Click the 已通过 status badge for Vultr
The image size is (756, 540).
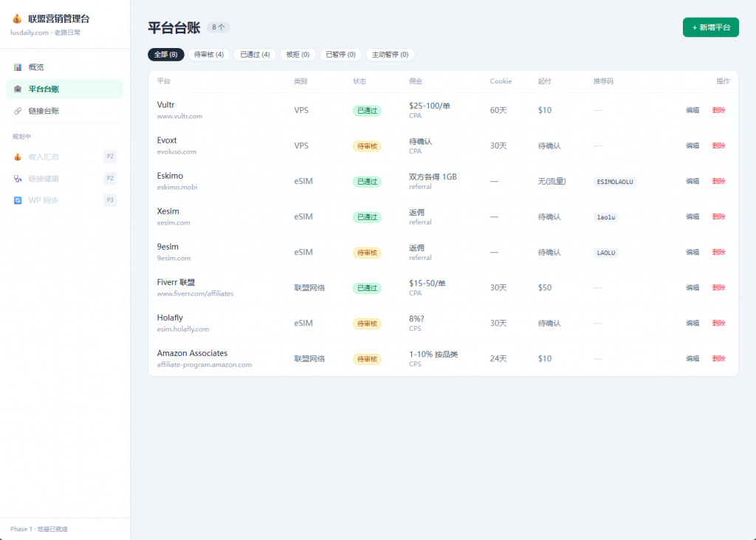tap(367, 111)
